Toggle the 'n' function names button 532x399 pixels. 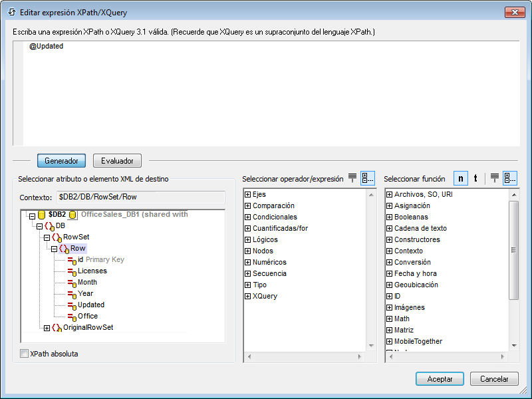460,178
